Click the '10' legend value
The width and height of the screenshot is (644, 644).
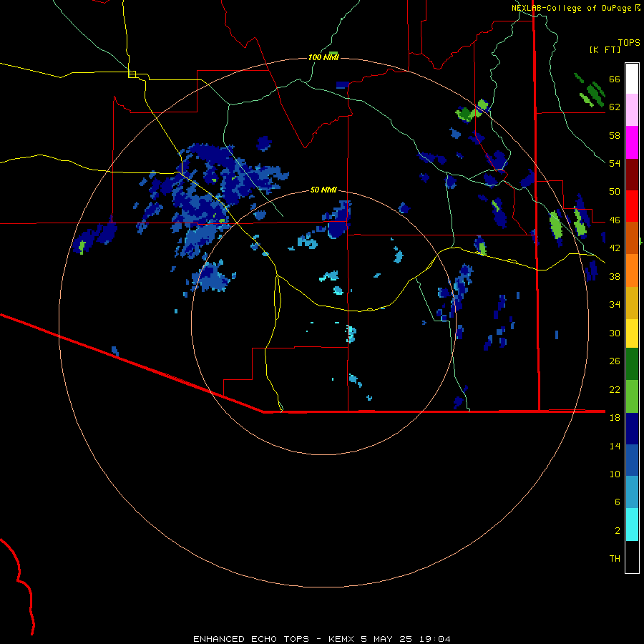615,474
